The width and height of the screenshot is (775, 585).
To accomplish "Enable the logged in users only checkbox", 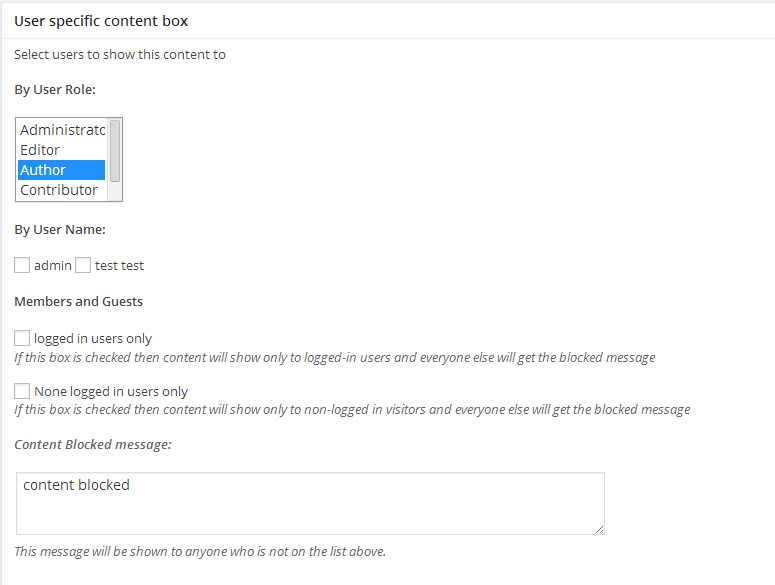I will click(x=22, y=338).
